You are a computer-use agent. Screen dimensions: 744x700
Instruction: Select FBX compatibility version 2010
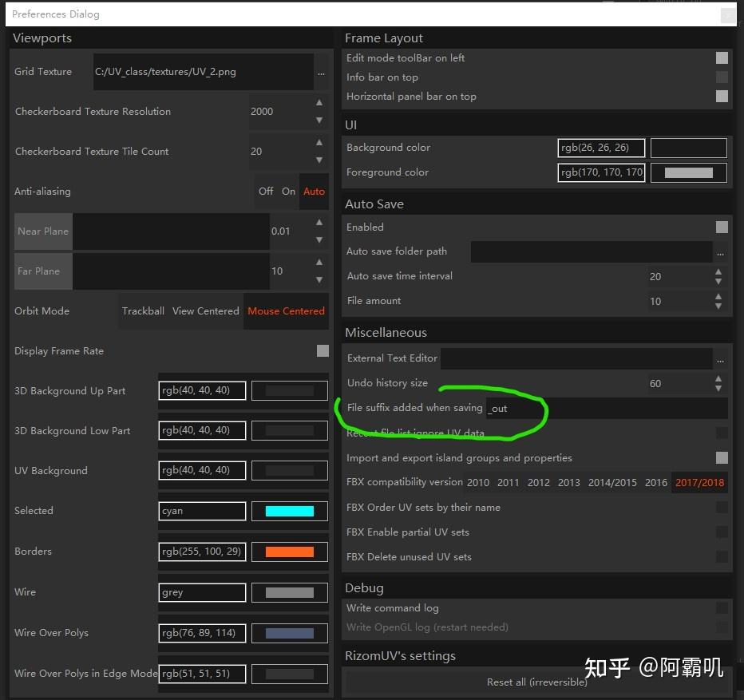pyautogui.click(x=478, y=483)
